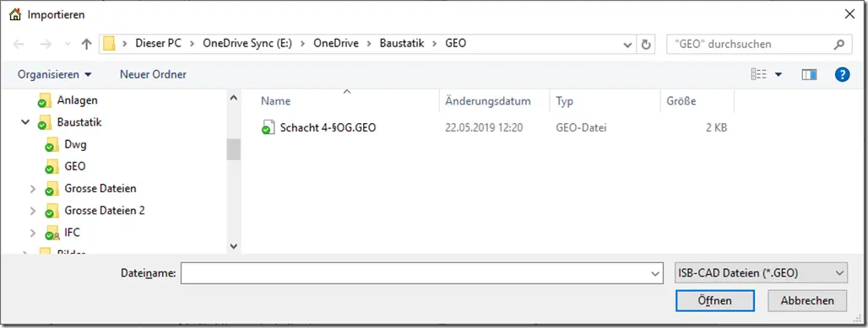Select the Dwg folder in tree
Viewport: 868px width, 328px height.
75,145
